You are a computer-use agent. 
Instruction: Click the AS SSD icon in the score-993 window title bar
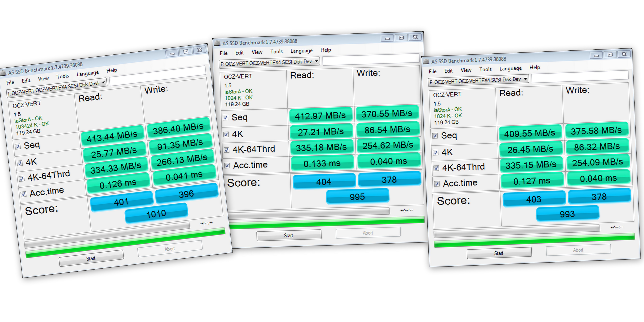pos(426,62)
